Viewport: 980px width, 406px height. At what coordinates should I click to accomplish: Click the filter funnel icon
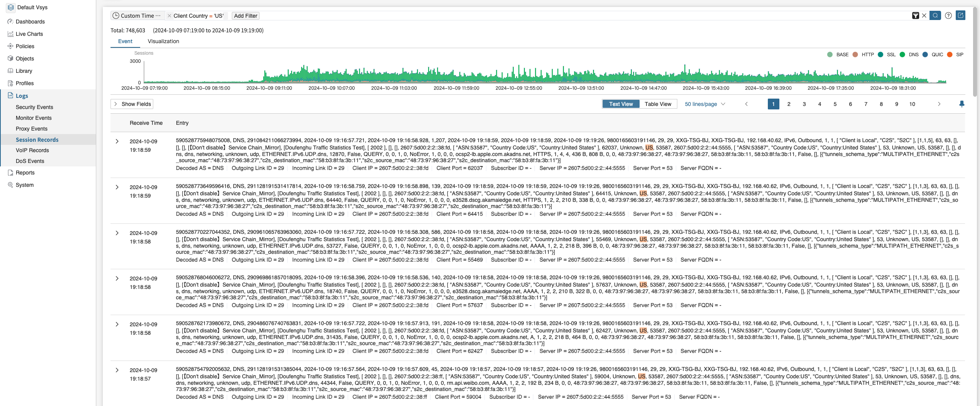(x=916, y=15)
